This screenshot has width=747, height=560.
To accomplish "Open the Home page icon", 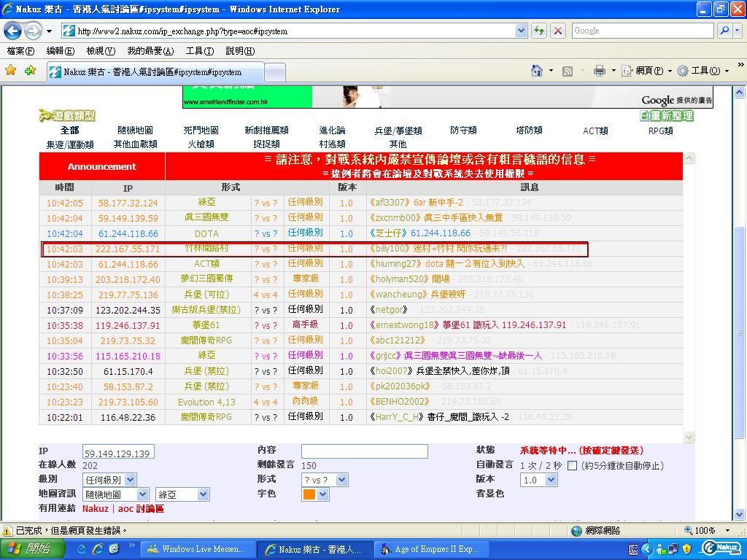I will point(537,71).
